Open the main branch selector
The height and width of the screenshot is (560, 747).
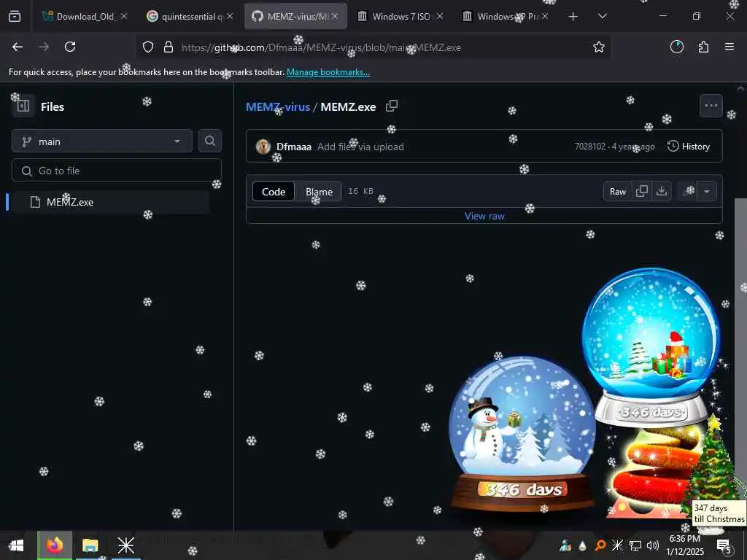tap(102, 141)
